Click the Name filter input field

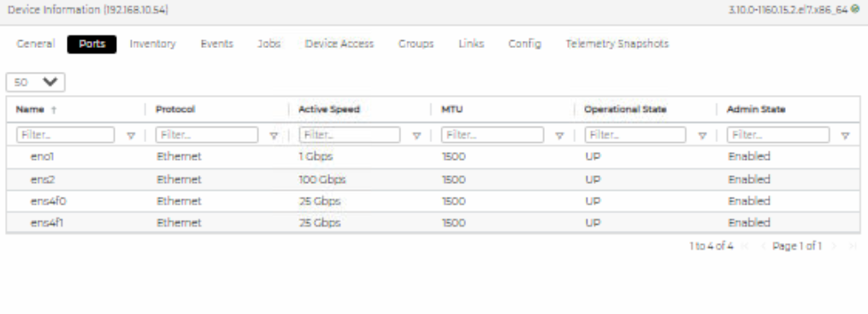66,135
